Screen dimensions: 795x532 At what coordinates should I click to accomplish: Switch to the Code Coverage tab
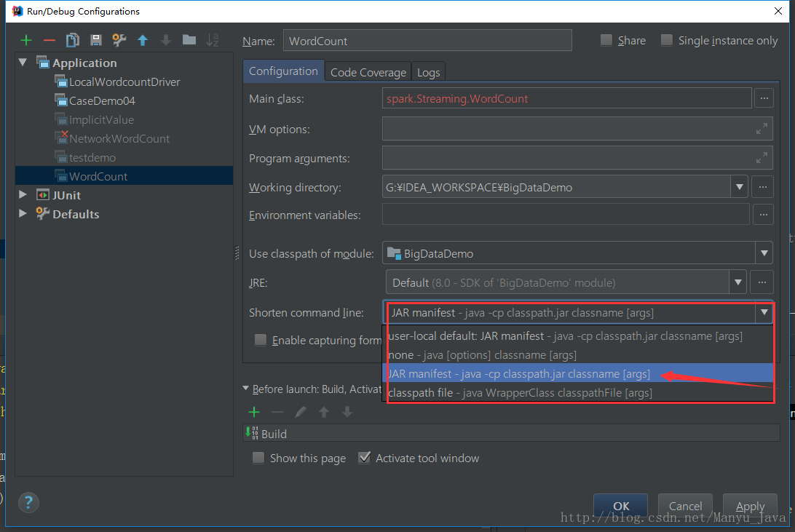pos(368,73)
